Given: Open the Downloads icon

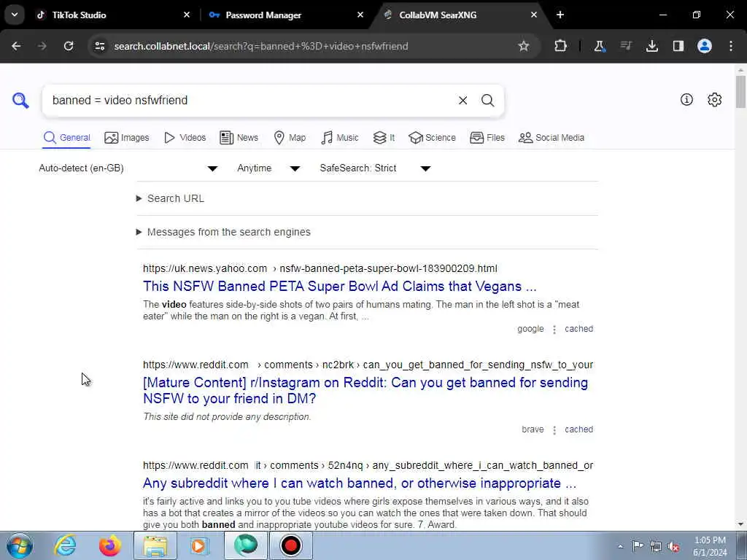Looking at the screenshot, I should coord(652,46).
